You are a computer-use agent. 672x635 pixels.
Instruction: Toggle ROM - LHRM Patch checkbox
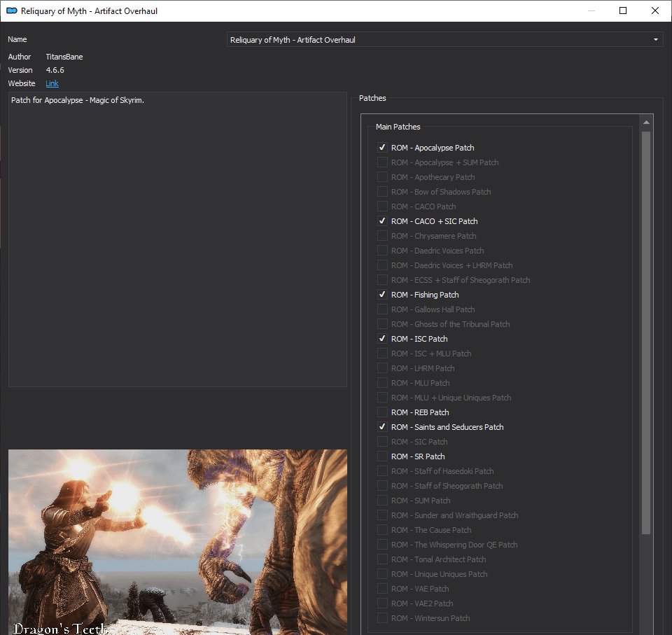(x=382, y=368)
